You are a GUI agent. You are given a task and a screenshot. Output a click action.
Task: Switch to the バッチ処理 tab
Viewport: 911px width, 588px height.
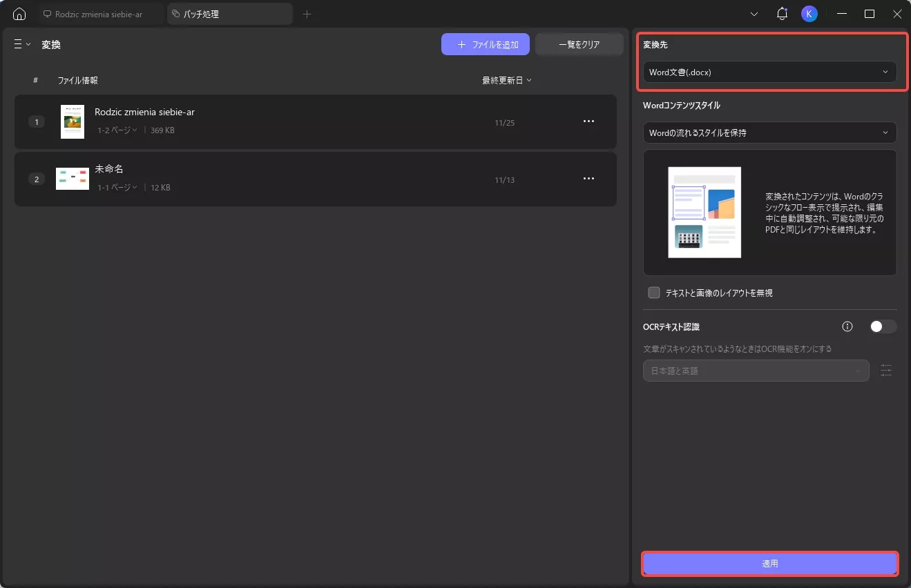(x=228, y=13)
